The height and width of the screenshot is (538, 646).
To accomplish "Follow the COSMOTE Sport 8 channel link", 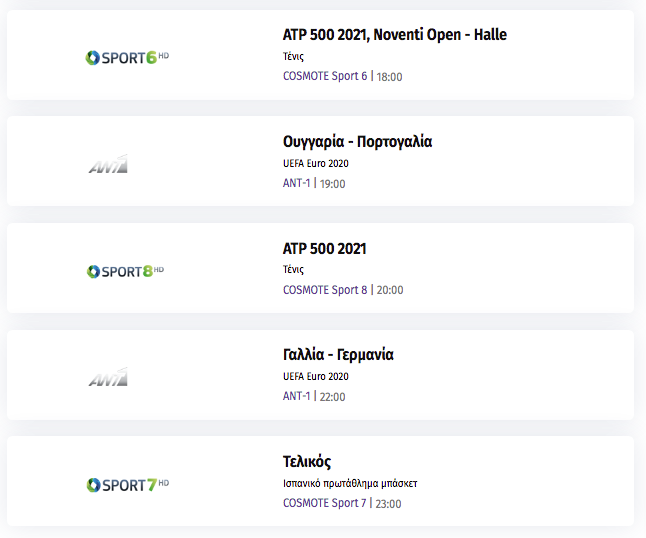I will 325,290.
